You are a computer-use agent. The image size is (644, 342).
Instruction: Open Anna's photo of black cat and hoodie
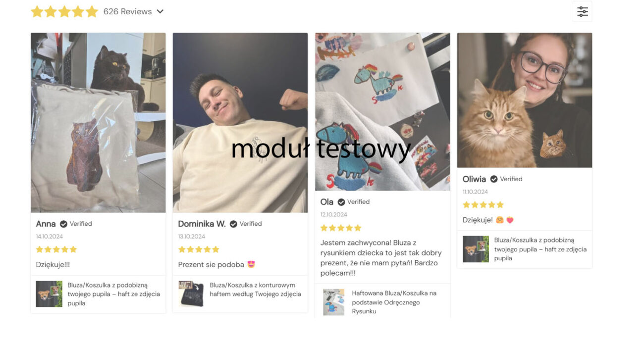coord(98,123)
